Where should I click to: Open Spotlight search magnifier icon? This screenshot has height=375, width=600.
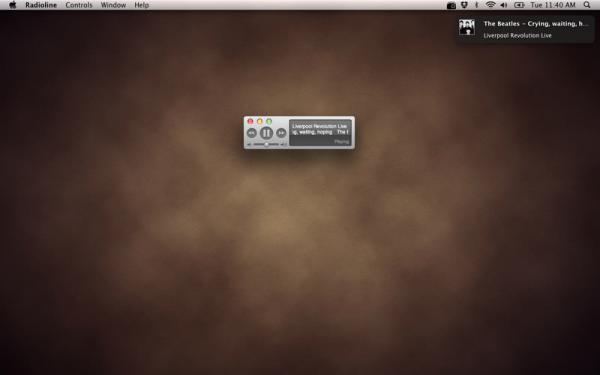(587, 5)
